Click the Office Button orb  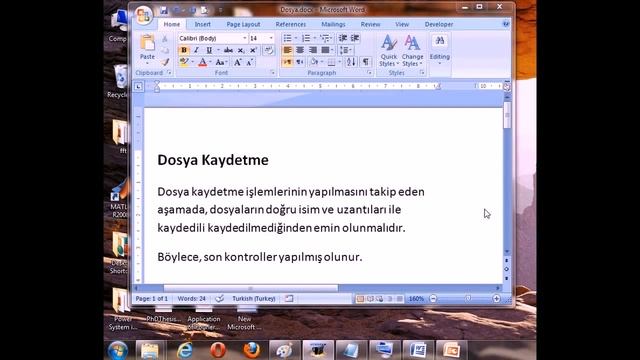pos(143,15)
